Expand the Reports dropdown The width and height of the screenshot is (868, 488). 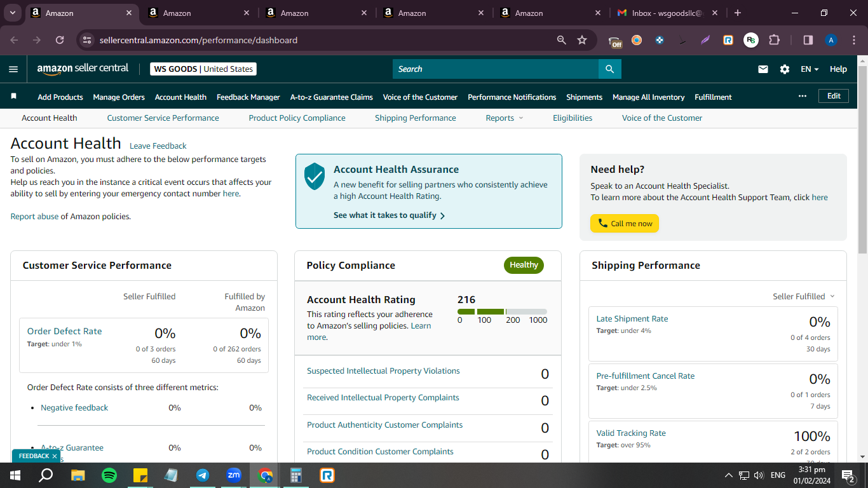pos(505,118)
